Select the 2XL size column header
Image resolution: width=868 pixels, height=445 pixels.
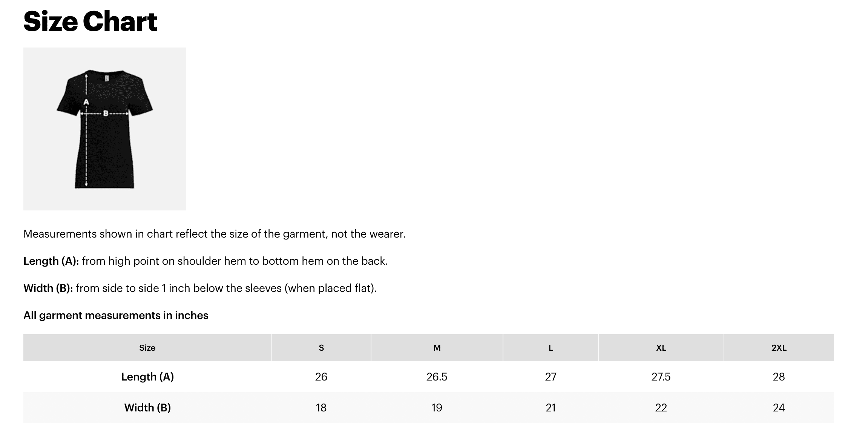tap(779, 348)
